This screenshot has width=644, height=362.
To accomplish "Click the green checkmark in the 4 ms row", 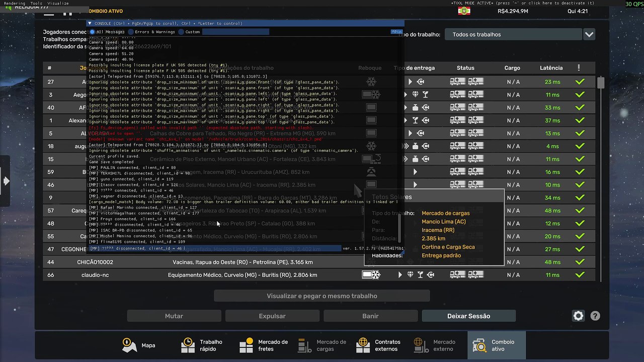I will click(580, 146).
